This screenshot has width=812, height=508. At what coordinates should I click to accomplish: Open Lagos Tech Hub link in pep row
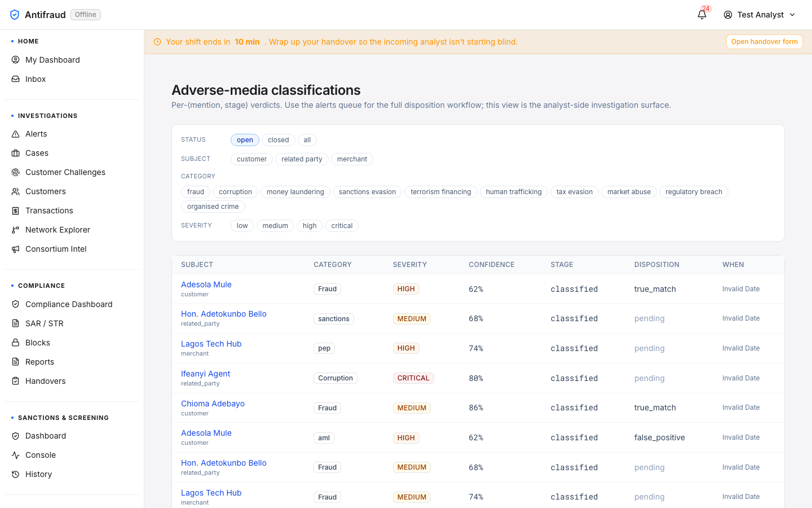click(211, 344)
